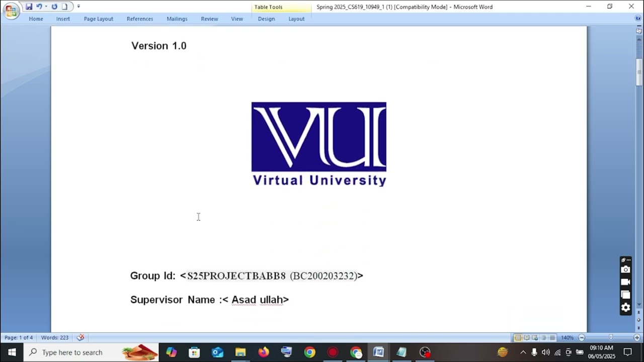Create a new blank document

64,7
